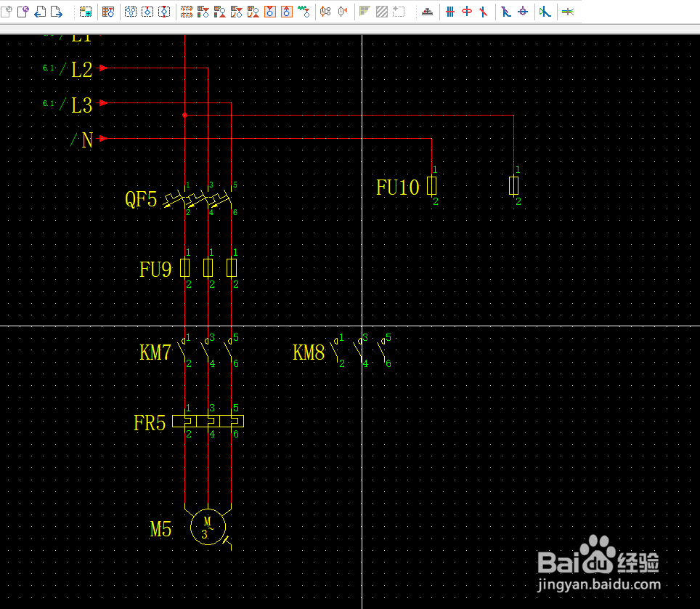Click the green zigzag with red triangle icon
This screenshot has width=700, height=609.
click(x=304, y=12)
